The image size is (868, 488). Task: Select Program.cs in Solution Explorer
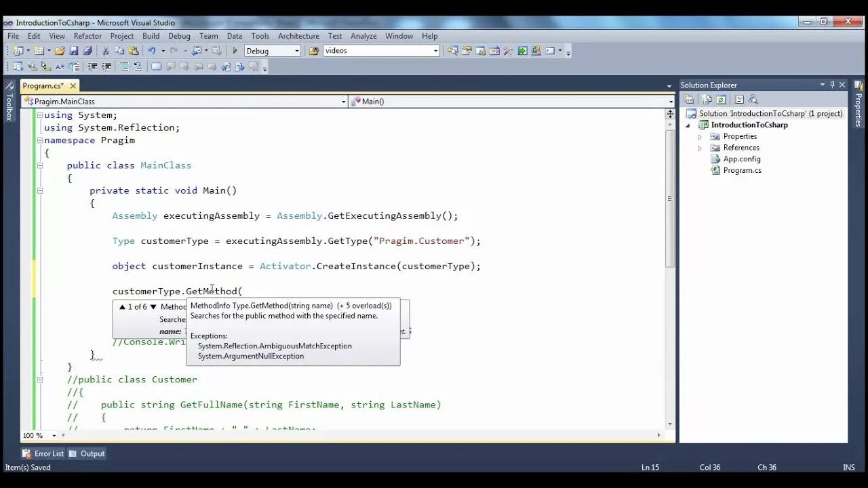742,170
